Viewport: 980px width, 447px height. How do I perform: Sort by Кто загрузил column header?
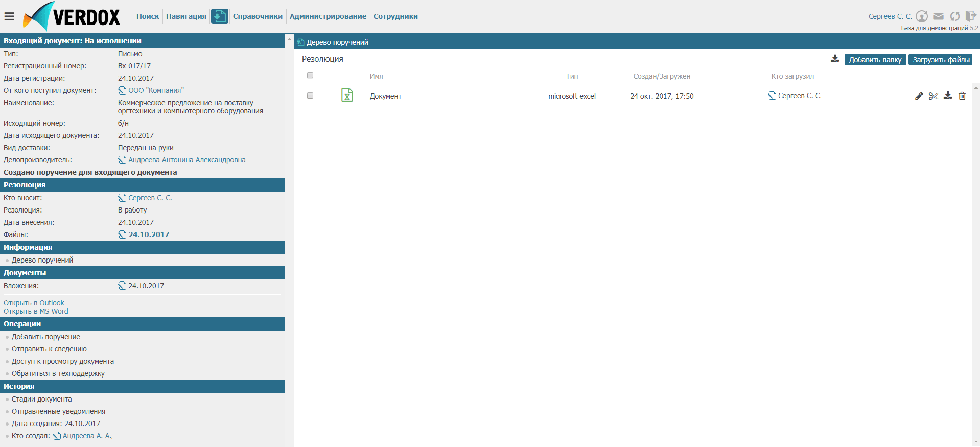(x=792, y=76)
